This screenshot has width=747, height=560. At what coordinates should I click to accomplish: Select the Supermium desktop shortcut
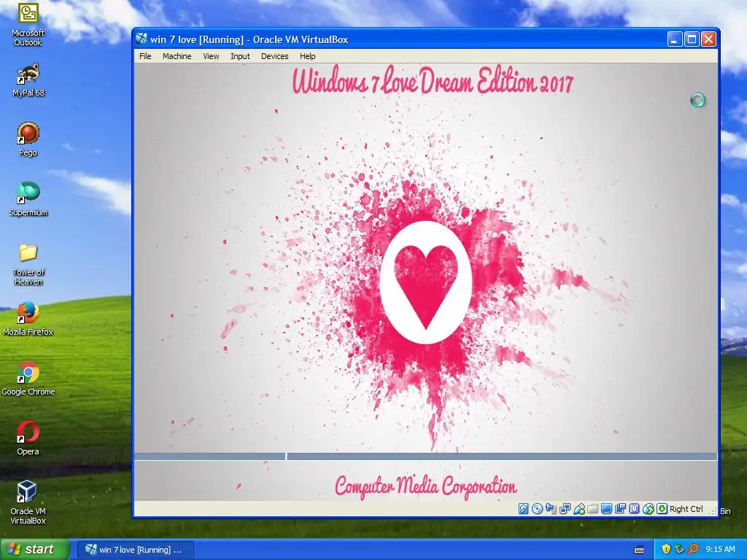point(28,200)
